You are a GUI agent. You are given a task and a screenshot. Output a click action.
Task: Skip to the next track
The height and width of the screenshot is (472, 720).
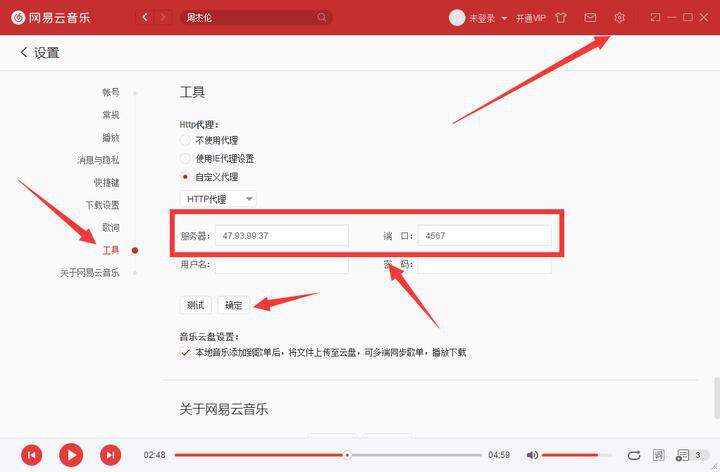(x=111, y=455)
